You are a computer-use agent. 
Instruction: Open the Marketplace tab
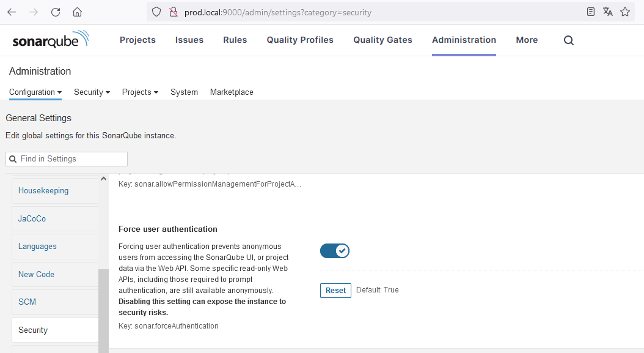click(232, 92)
